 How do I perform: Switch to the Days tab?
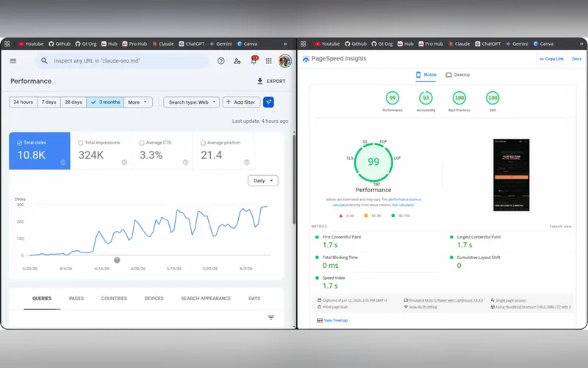pos(254,299)
